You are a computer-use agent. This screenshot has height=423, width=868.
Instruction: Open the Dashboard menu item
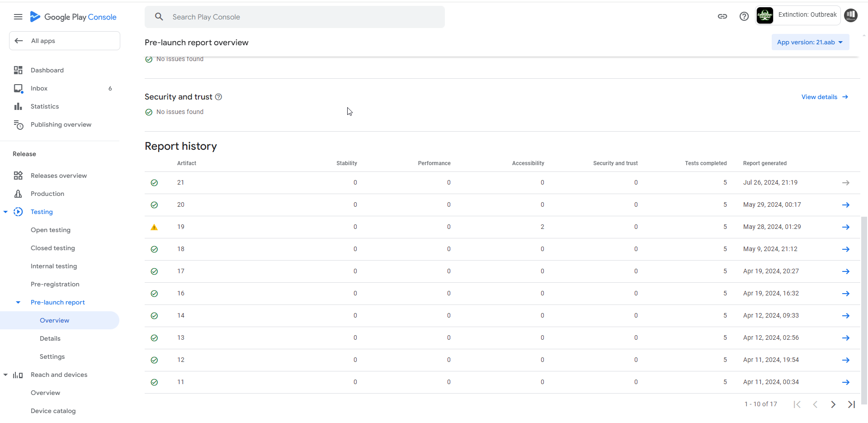[47, 70]
